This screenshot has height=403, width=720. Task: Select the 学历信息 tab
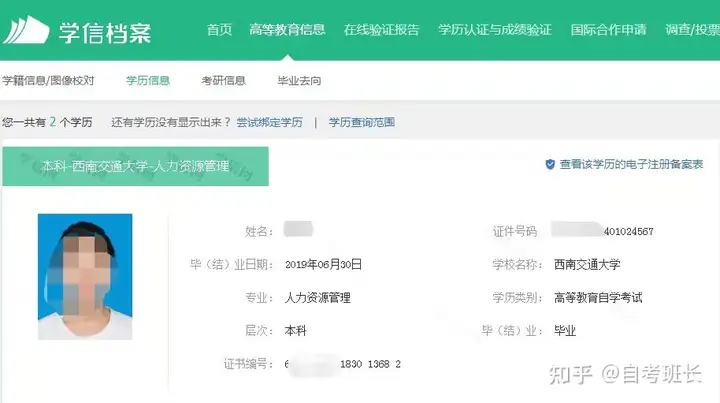148,81
